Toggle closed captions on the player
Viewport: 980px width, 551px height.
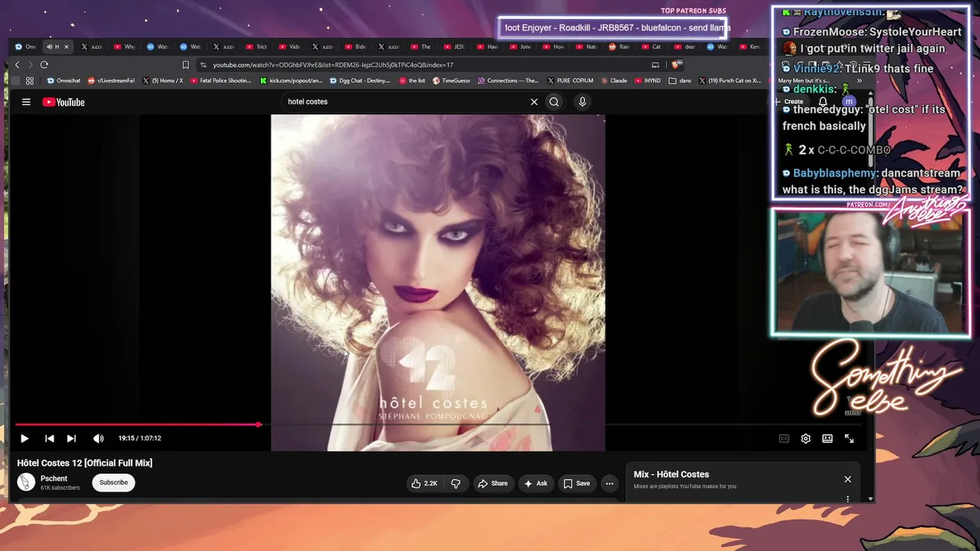tap(784, 439)
